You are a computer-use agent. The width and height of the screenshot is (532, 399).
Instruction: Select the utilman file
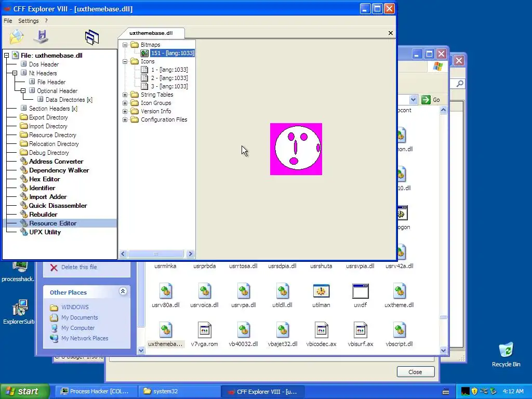tap(321, 296)
